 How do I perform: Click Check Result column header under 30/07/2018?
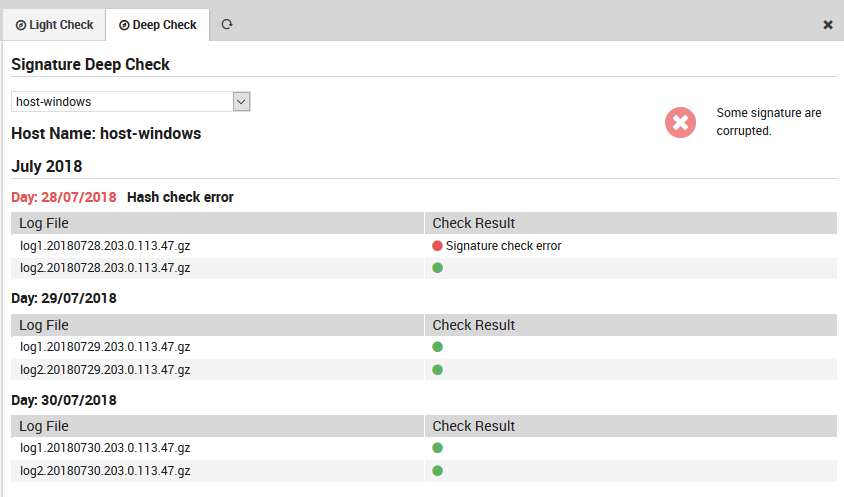click(x=473, y=426)
